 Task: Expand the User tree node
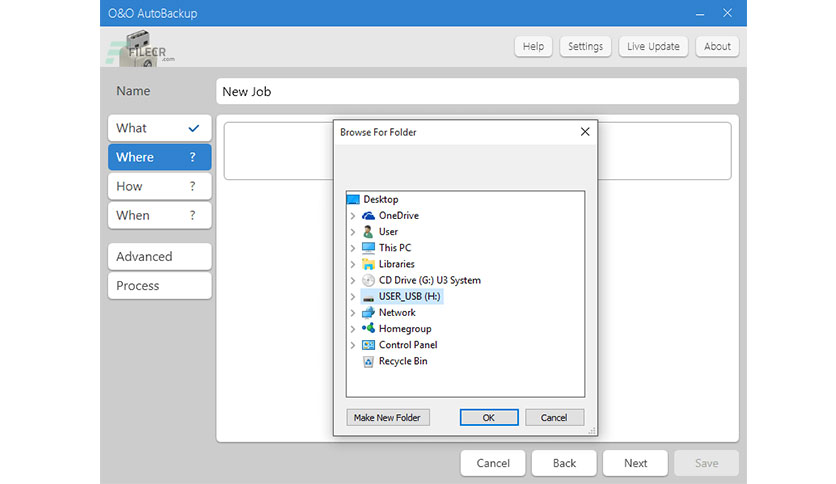[x=352, y=232]
